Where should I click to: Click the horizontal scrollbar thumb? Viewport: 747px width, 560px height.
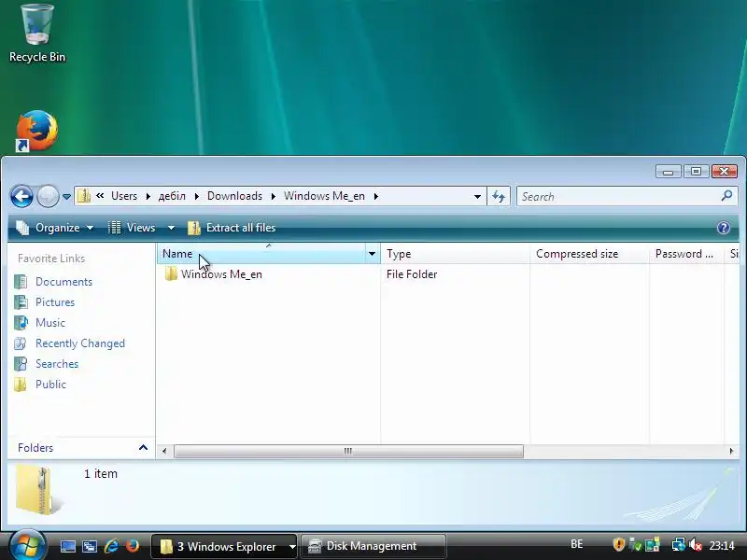[x=348, y=451]
